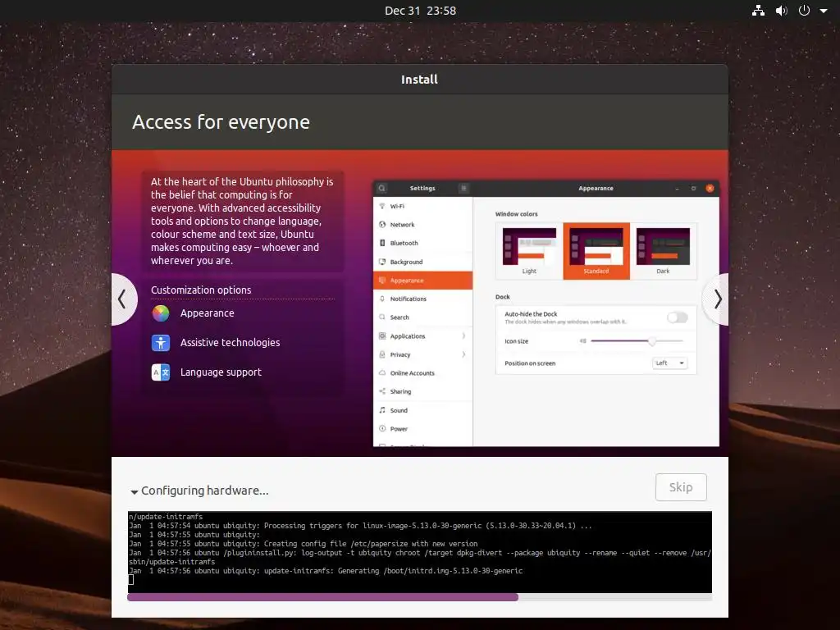The width and height of the screenshot is (840, 630).
Task: Open Privacy in the Settings sidebar
Action: (x=422, y=354)
